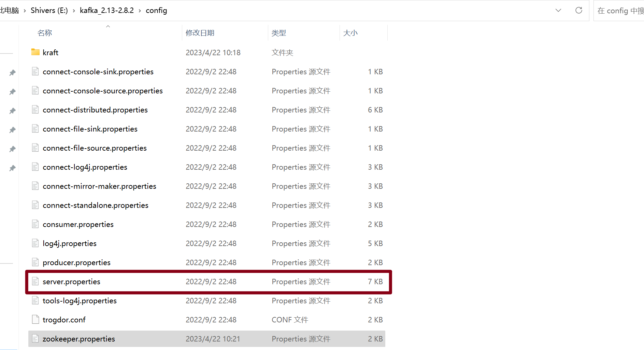Expand the chevron after Shivers (E:)
The height and width of the screenshot is (350, 644).
pyautogui.click(x=74, y=11)
